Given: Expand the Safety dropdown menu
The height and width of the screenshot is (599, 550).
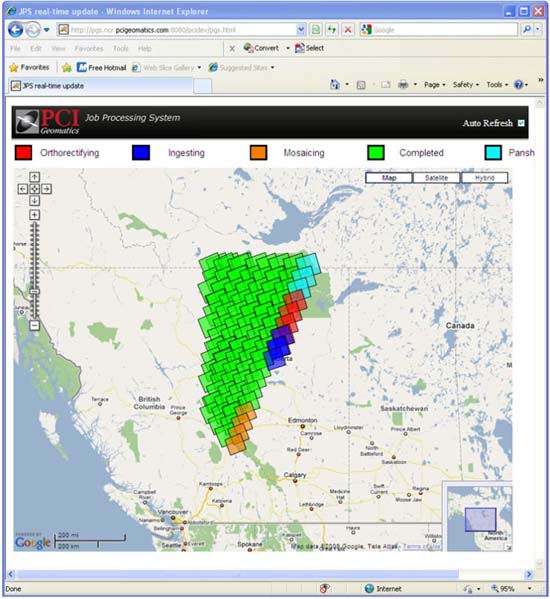Looking at the screenshot, I should click(x=466, y=84).
